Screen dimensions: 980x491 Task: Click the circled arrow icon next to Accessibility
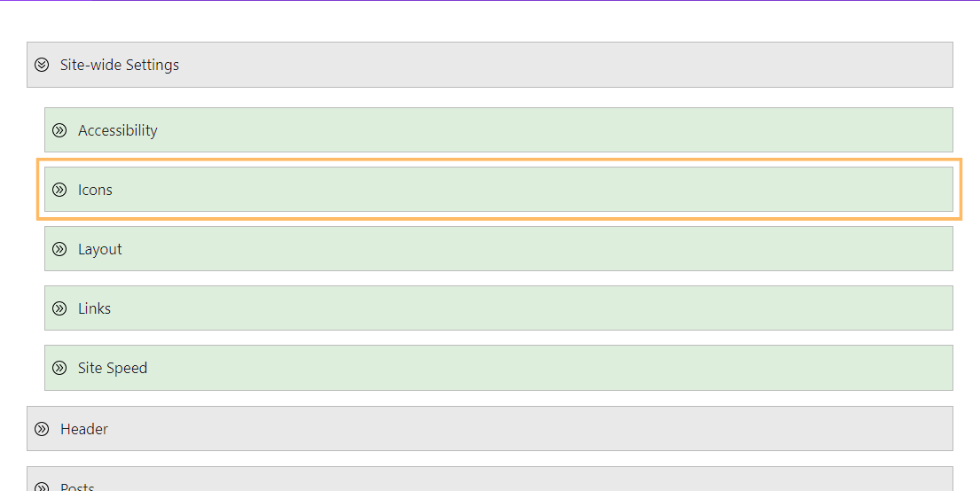(59, 130)
